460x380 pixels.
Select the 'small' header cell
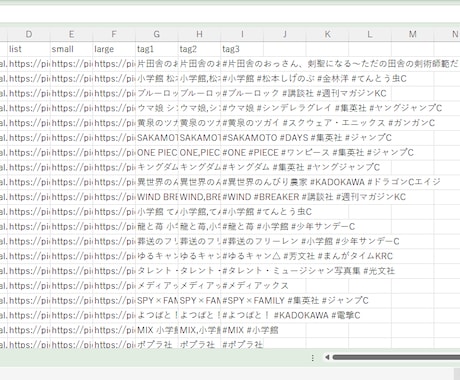pos(72,49)
